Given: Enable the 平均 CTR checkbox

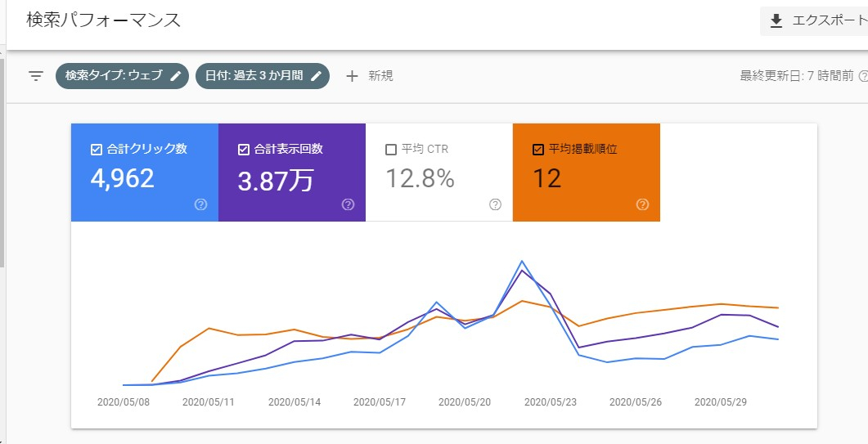Looking at the screenshot, I should [390, 150].
